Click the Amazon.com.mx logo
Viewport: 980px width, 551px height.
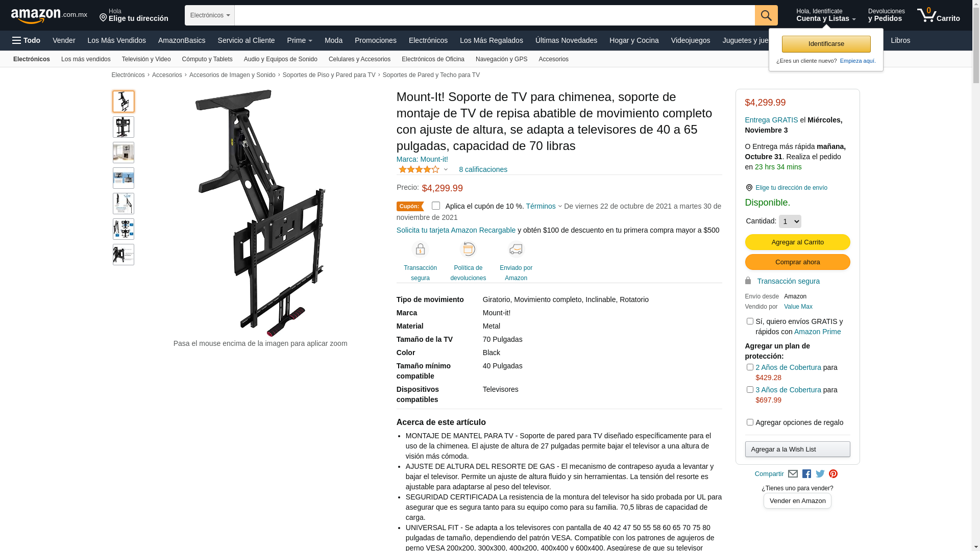tap(49, 16)
